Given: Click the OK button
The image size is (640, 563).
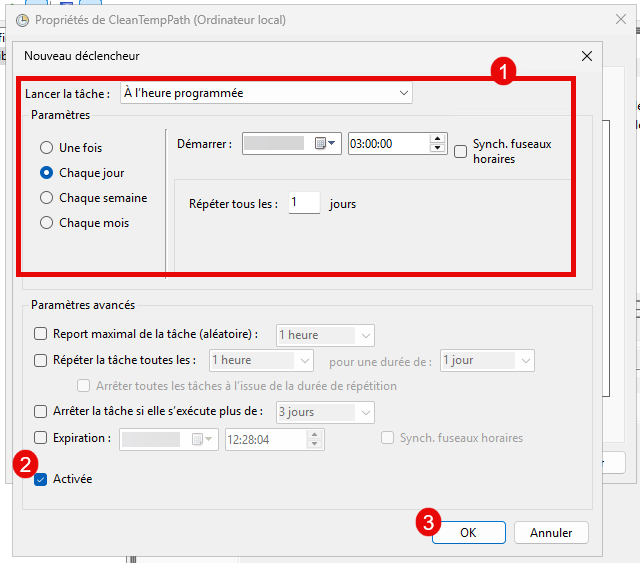Looking at the screenshot, I should pyautogui.click(x=467, y=533).
